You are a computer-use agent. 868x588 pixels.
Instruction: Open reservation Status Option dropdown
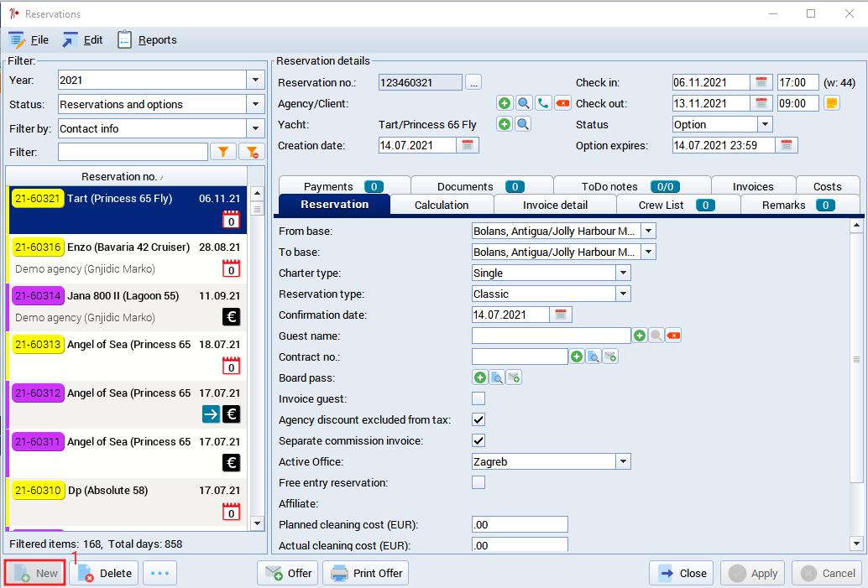(x=765, y=124)
